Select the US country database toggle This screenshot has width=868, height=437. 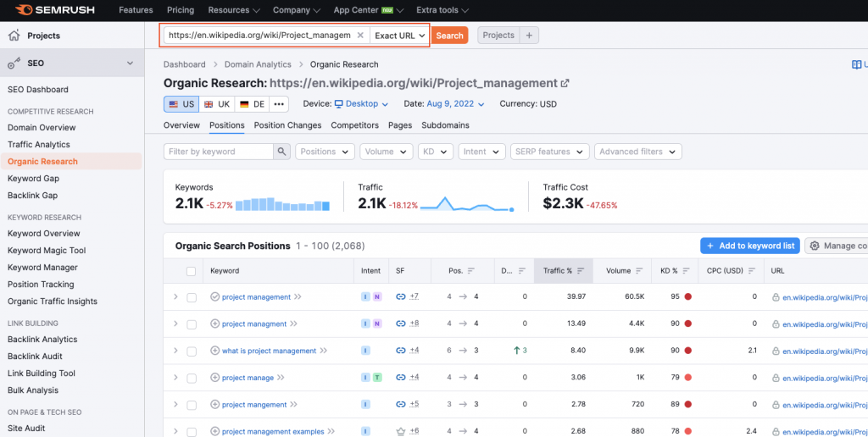pos(181,104)
